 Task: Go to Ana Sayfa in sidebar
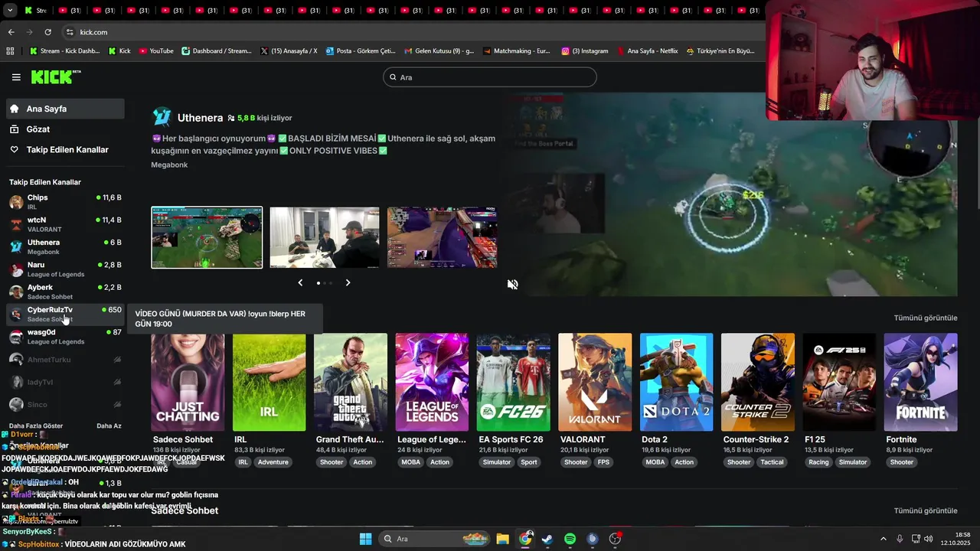(x=65, y=109)
